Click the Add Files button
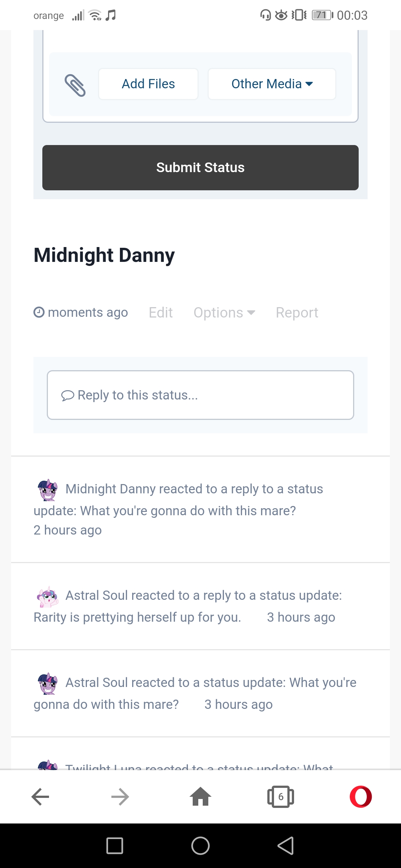 click(148, 84)
